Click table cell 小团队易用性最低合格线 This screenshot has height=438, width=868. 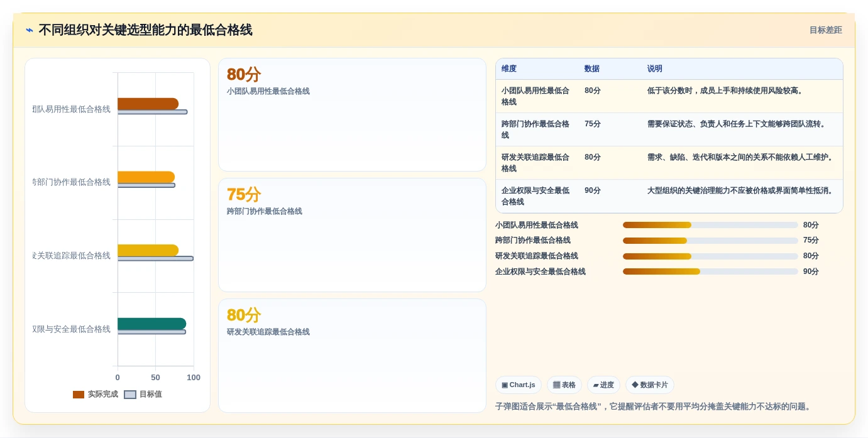[536, 96]
